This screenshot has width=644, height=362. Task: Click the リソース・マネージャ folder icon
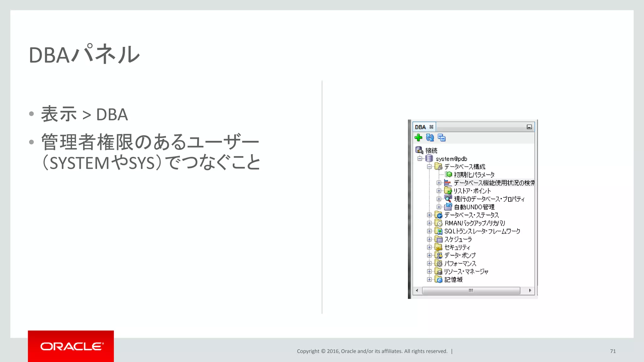click(439, 271)
